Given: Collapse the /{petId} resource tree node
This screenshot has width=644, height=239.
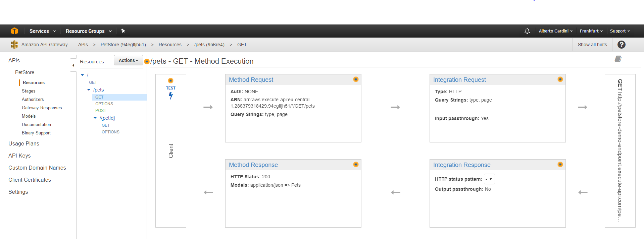Looking at the screenshot, I should click(95, 118).
